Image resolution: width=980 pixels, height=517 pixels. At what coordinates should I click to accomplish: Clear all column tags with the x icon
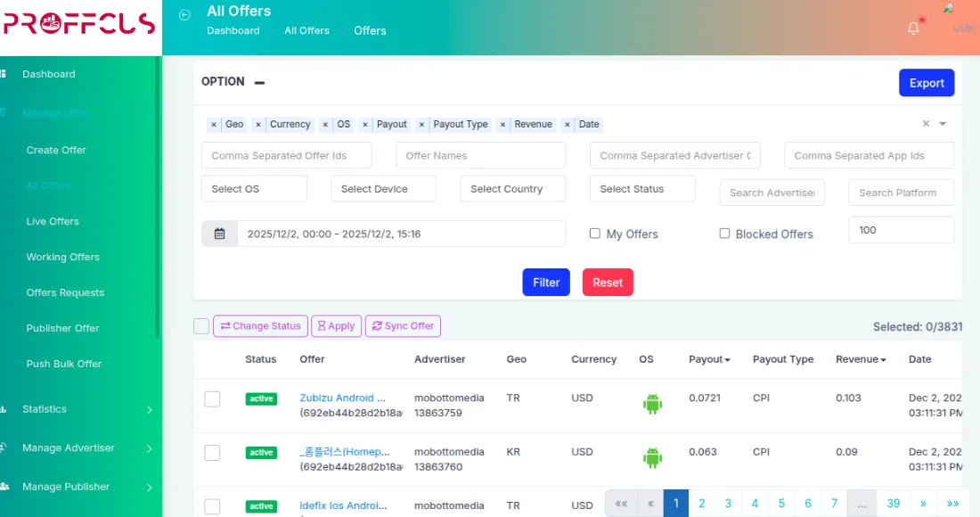(x=926, y=124)
